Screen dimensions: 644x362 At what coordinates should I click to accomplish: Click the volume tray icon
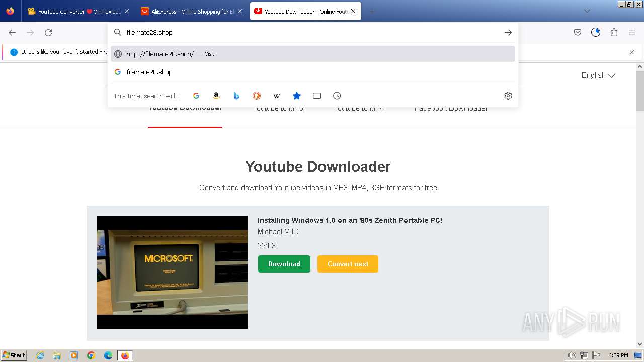(x=572, y=355)
